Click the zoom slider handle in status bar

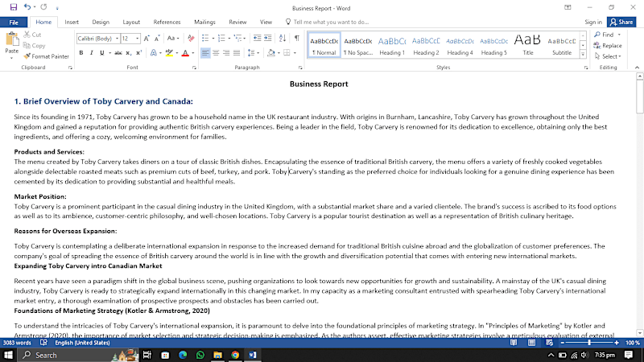pos(589,343)
